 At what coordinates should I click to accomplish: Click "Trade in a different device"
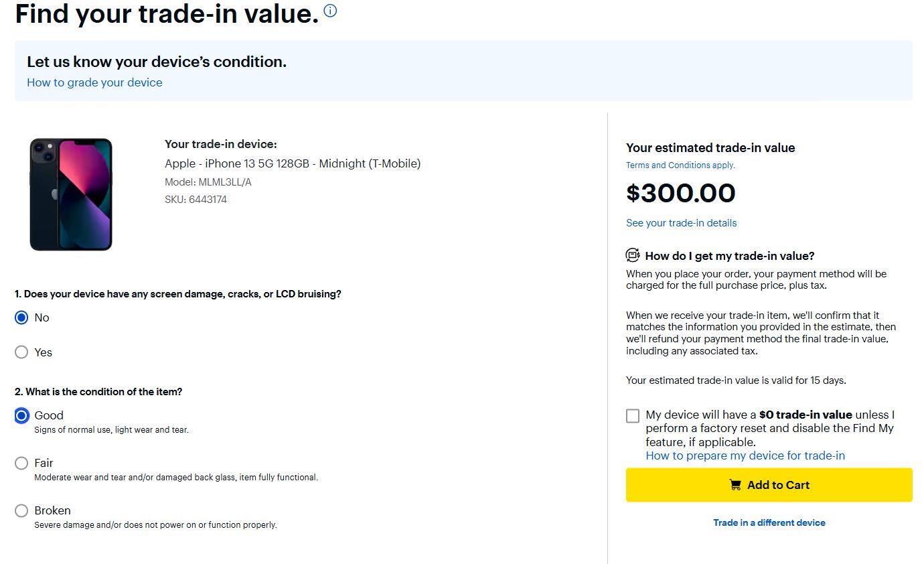[769, 522]
